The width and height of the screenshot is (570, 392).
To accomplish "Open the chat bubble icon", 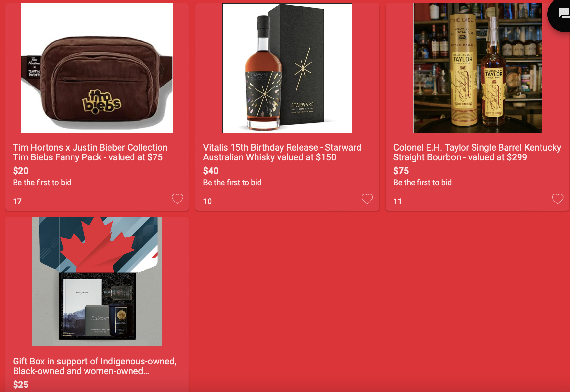I will coord(564,14).
